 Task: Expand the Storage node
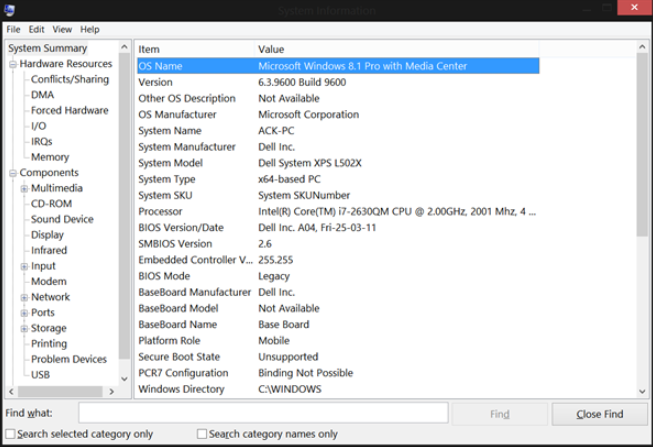(25, 329)
